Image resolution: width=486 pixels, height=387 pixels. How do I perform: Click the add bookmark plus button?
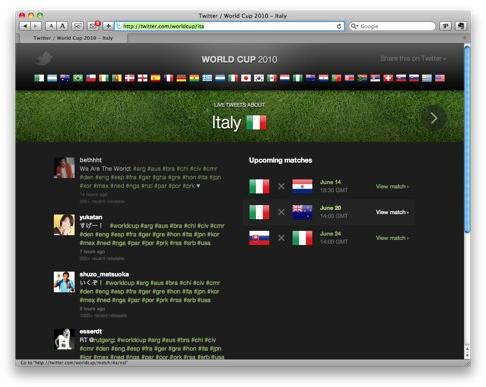click(x=108, y=26)
